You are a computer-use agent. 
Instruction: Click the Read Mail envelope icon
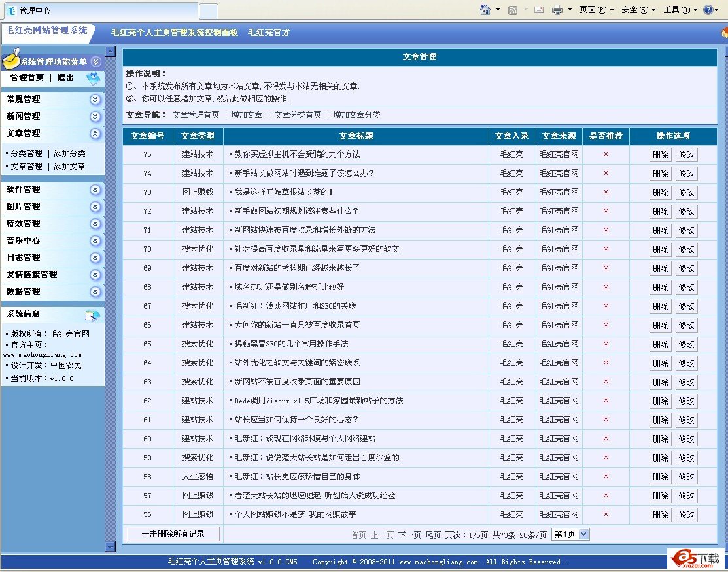[539, 10]
